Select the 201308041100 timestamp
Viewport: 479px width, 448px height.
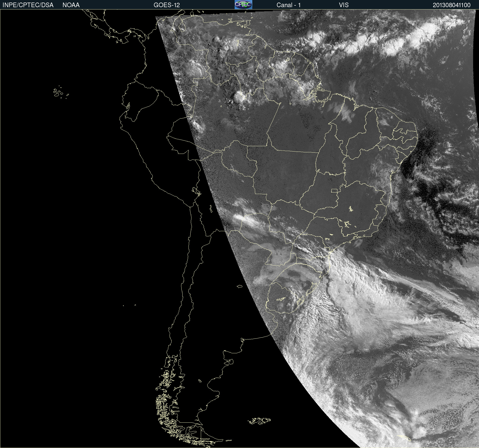click(452, 5)
